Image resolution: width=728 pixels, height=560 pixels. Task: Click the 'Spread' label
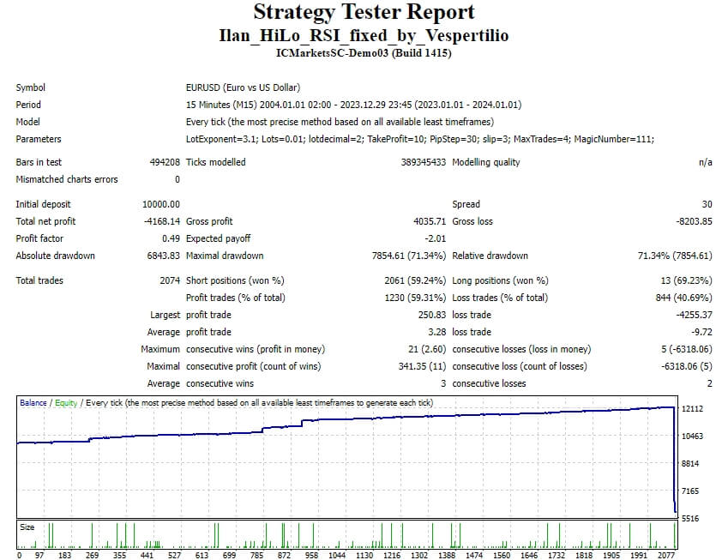pyautogui.click(x=466, y=204)
